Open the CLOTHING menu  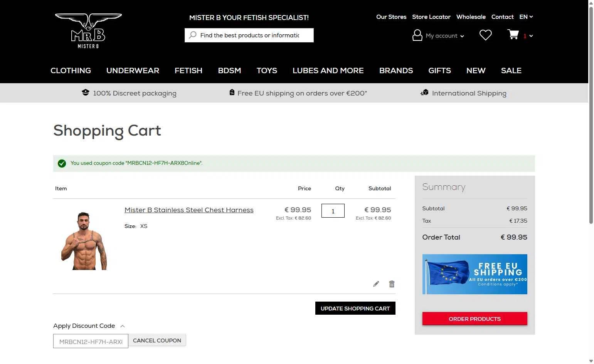coord(71,70)
